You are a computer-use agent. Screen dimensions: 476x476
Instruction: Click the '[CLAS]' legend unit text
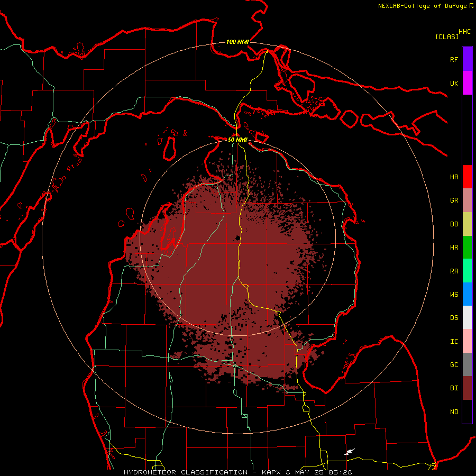(x=447, y=36)
